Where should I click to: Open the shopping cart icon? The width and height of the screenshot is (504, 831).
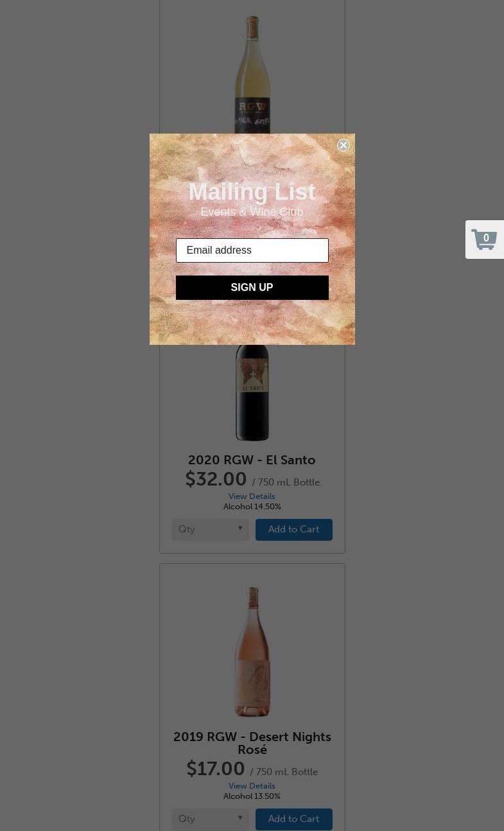tap(484, 240)
